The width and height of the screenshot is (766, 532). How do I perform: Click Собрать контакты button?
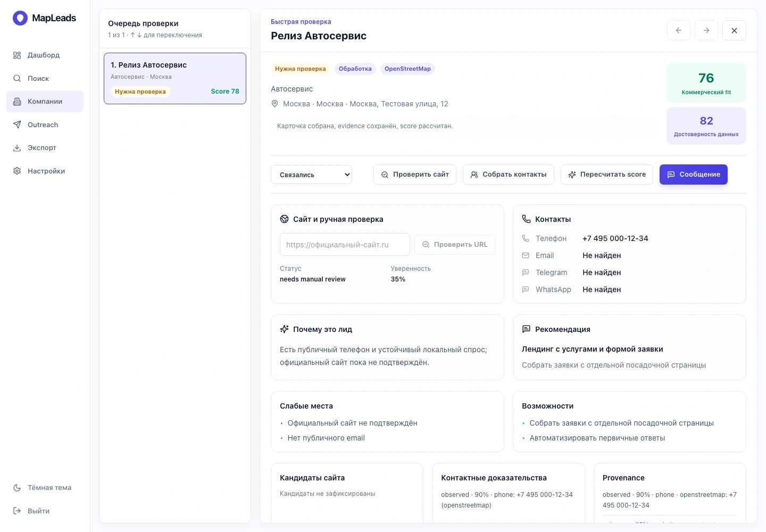[509, 174]
